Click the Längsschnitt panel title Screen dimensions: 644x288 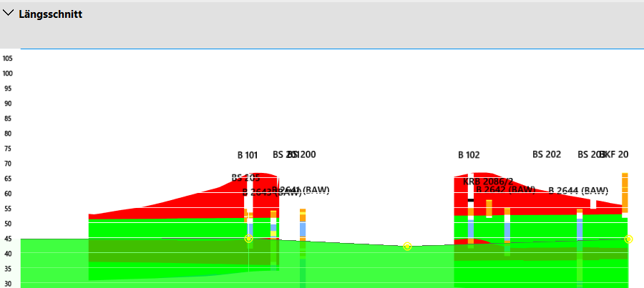click(x=50, y=14)
